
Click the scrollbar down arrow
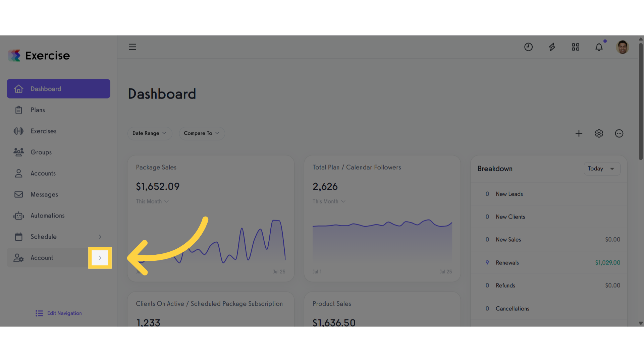click(x=641, y=323)
